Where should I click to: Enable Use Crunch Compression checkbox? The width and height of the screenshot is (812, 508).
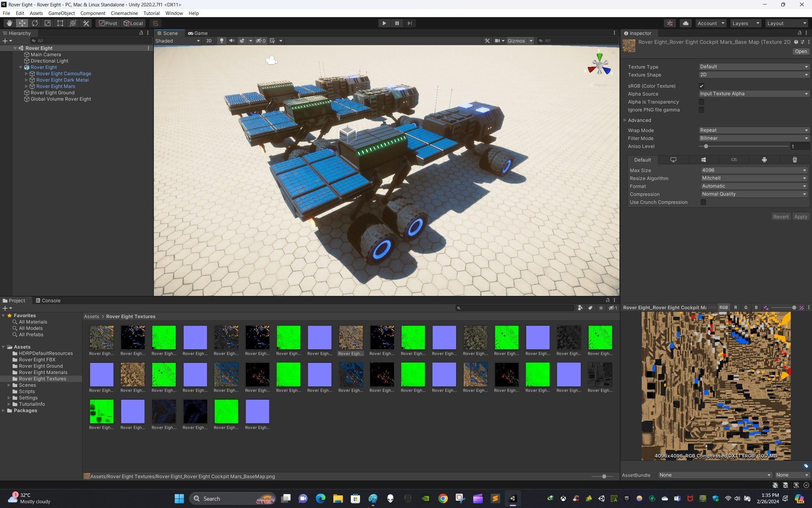click(x=703, y=202)
